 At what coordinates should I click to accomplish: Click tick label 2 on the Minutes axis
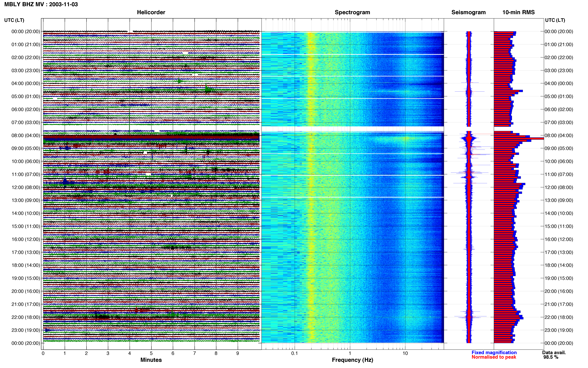tap(86, 353)
